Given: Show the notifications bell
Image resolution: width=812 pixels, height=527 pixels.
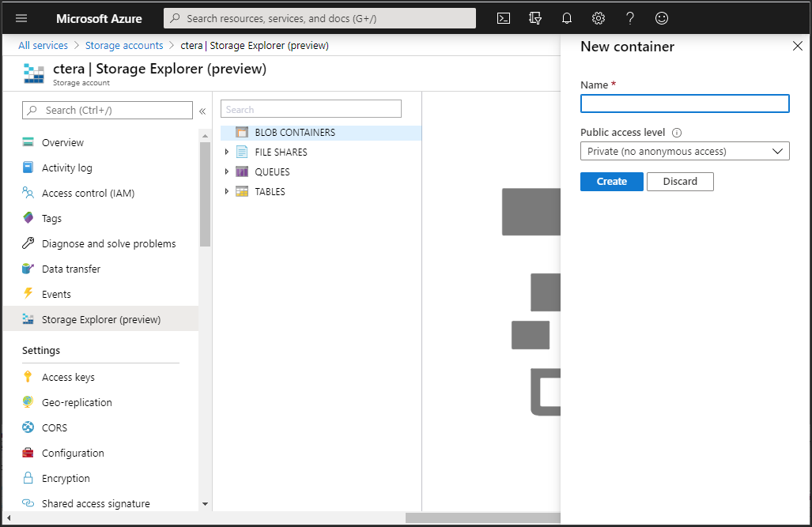Looking at the screenshot, I should 567,19.
